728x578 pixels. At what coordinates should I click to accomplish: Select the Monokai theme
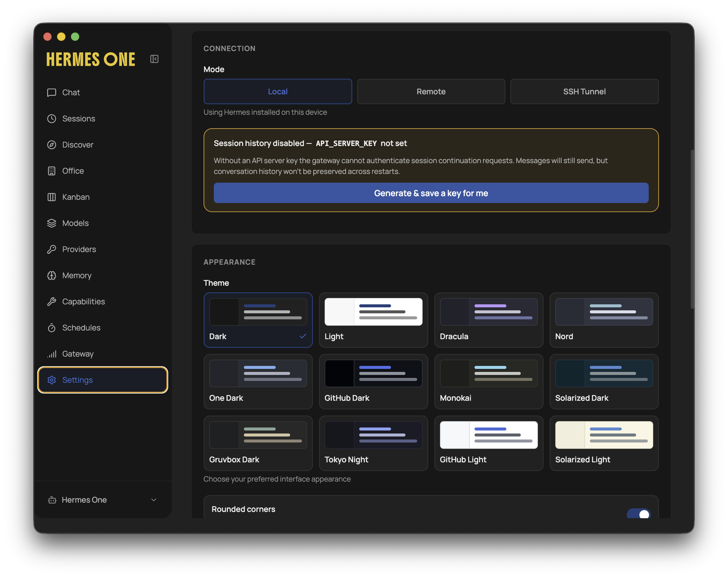click(x=489, y=382)
